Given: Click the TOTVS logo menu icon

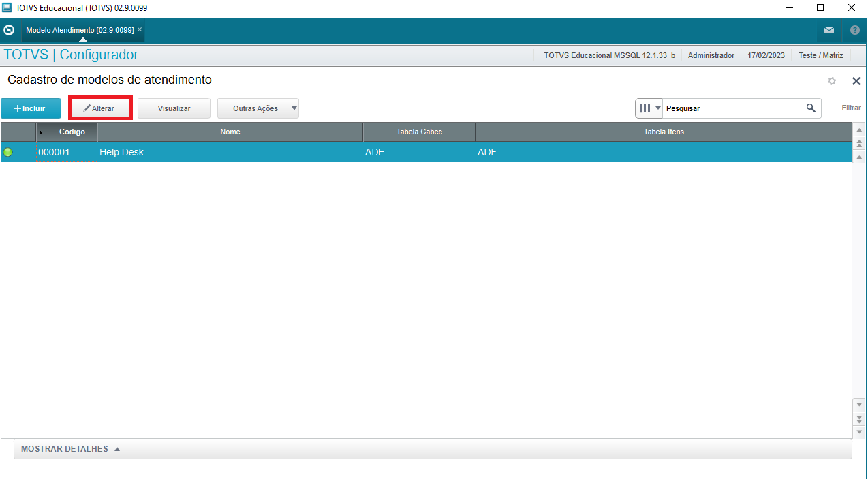Looking at the screenshot, I should [9, 30].
